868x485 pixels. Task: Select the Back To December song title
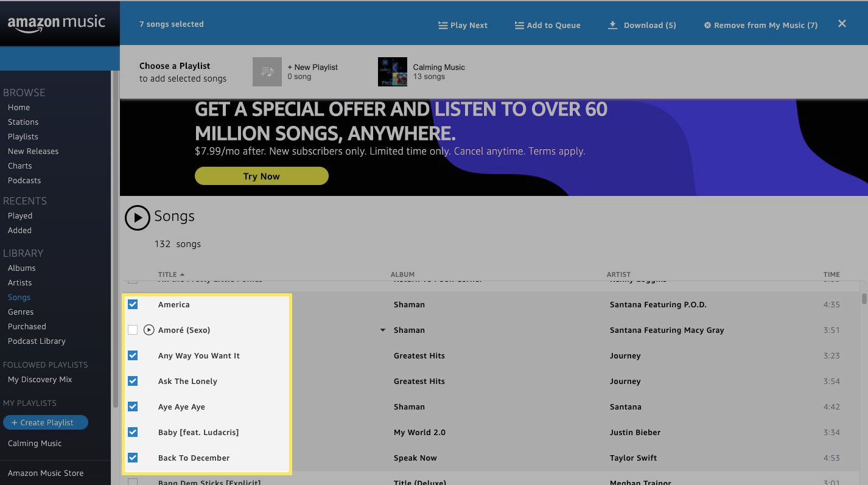194,458
